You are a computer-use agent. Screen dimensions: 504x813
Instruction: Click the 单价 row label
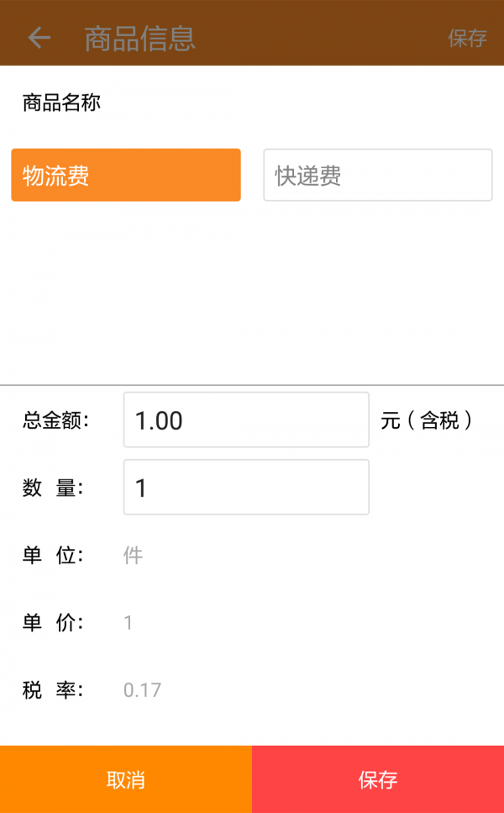click(x=53, y=623)
